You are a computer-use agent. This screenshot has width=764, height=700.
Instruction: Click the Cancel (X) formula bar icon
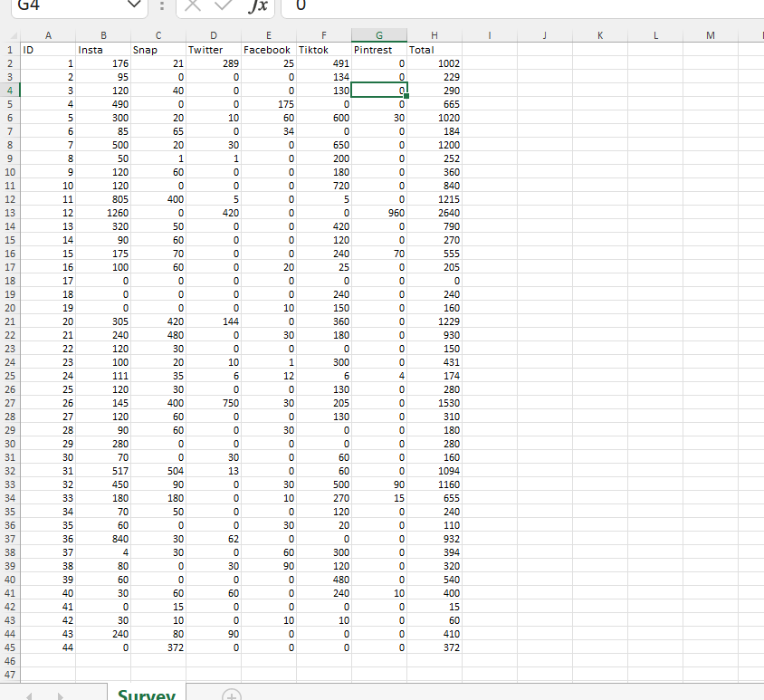pyautogui.click(x=193, y=5)
